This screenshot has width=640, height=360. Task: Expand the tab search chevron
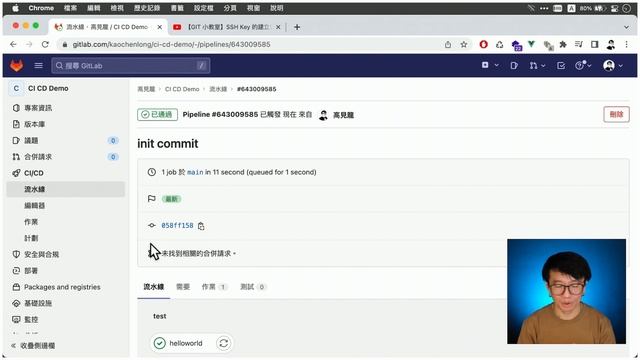tap(627, 27)
